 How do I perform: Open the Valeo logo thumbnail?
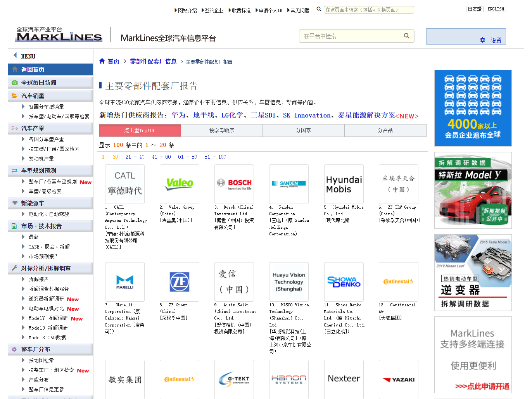click(180, 184)
